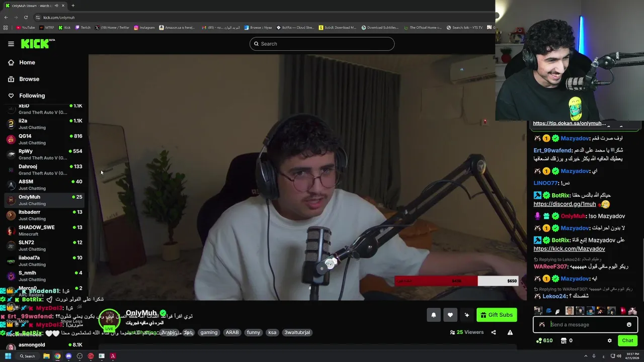Open the hamburger sidebar menu
The image size is (644, 362).
coord(11,44)
